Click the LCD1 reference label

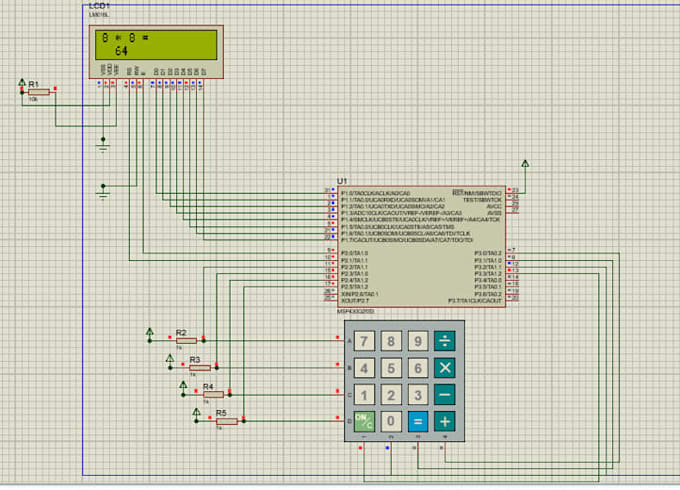pyautogui.click(x=99, y=6)
